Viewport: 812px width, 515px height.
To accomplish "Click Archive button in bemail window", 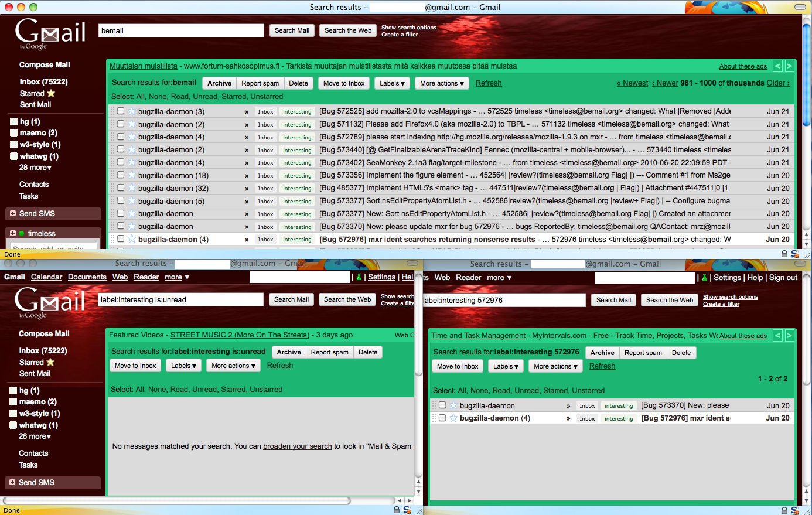I will (220, 83).
